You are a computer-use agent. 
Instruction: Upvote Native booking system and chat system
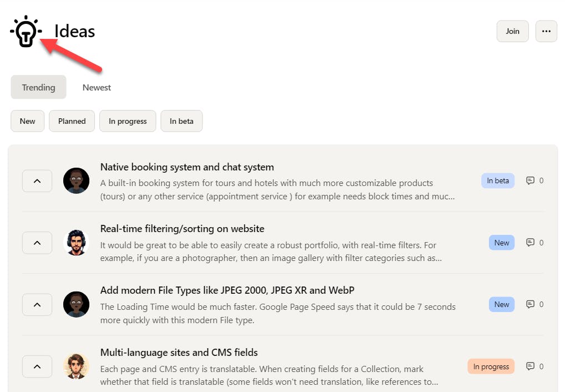pos(37,181)
